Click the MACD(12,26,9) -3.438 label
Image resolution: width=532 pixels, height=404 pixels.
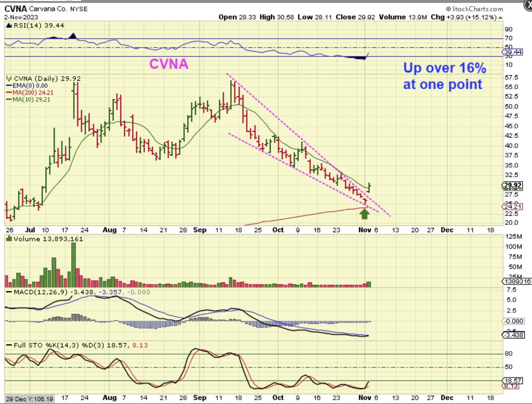tap(54, 292)
